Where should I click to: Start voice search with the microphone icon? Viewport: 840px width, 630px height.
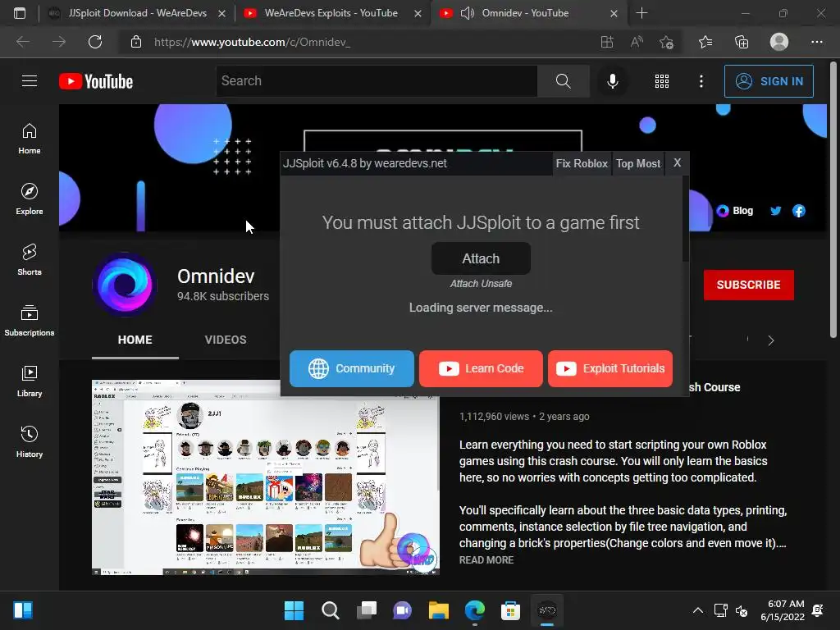click(612, 81)
